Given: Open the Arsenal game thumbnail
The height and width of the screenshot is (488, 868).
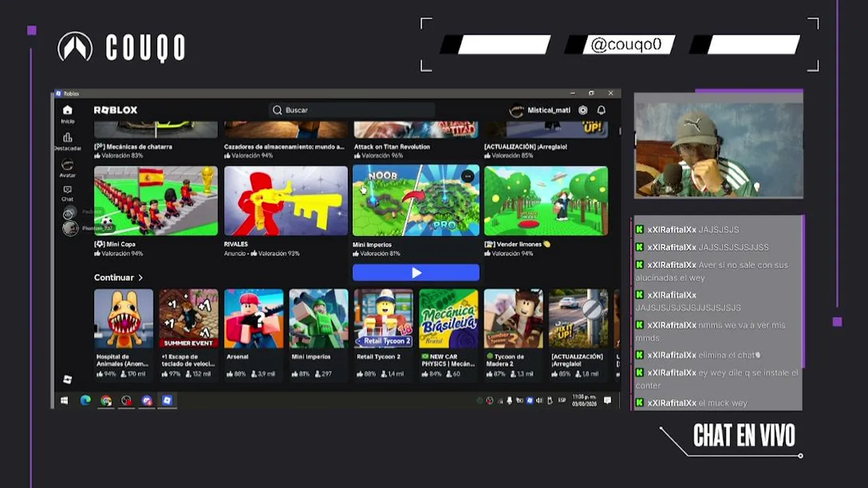Looking at the screenshot, I should (x=254, y=319).
